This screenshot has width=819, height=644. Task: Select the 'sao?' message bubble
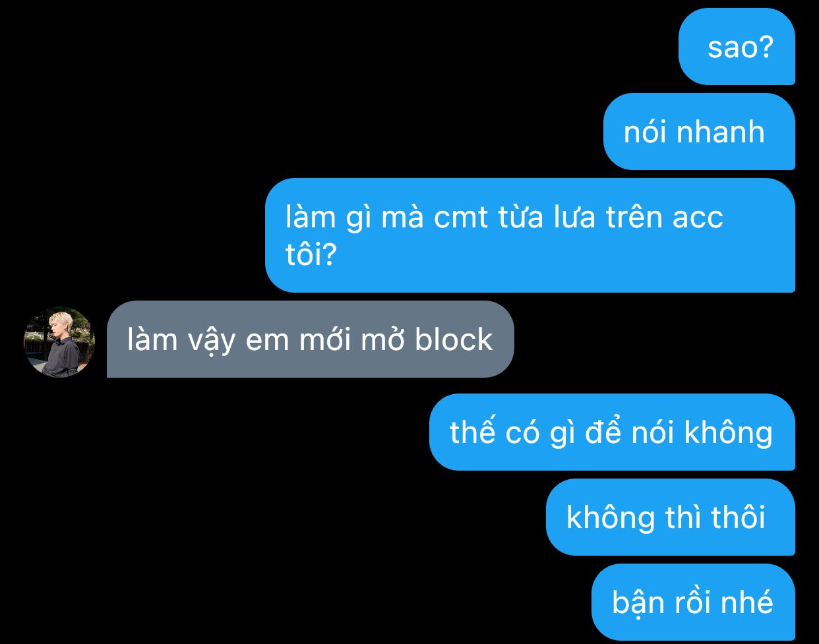pos(737,47)
